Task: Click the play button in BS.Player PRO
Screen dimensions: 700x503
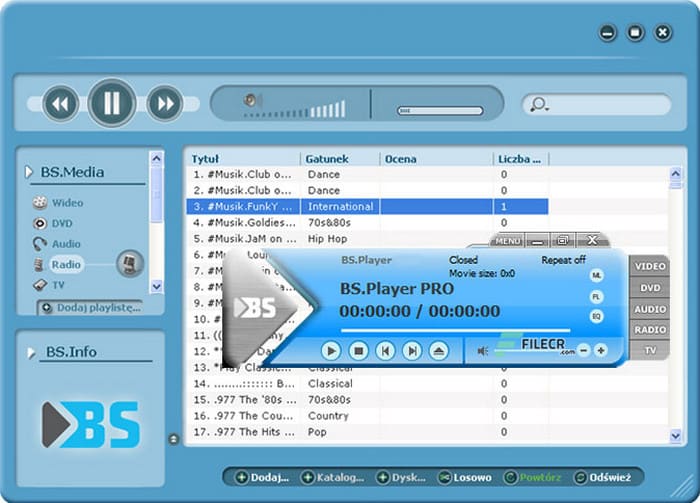Action: pos(331,351)
